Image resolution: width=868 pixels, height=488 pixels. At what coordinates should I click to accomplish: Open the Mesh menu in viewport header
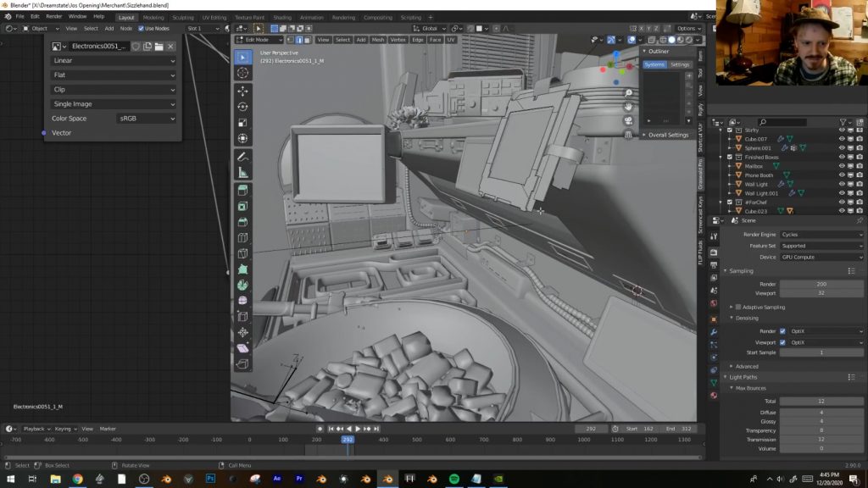[378, 40]
